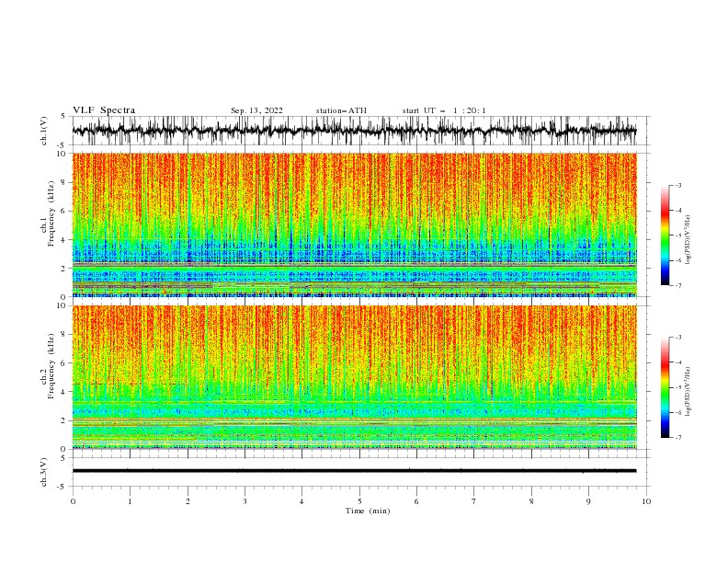Click the 'station=ATH' label
The height and width of the screenshot is (563, 728).
(x=341, y=110)
